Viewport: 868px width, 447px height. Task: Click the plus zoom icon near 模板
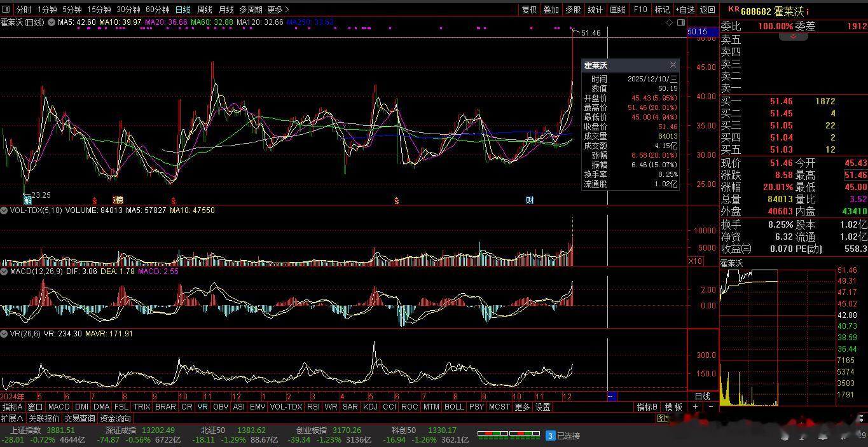click(x=696, y=407)
